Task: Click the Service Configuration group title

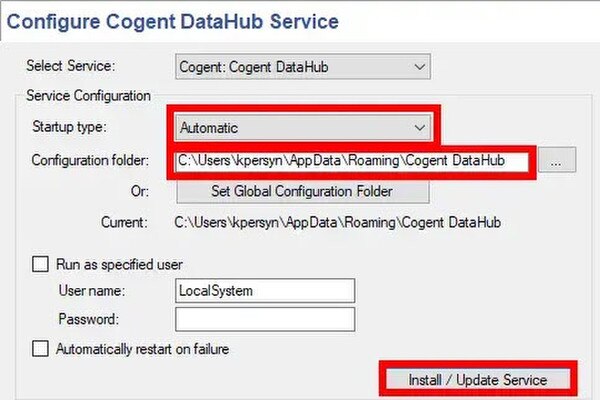Action: pyautogui.click(x=88, y=96)
